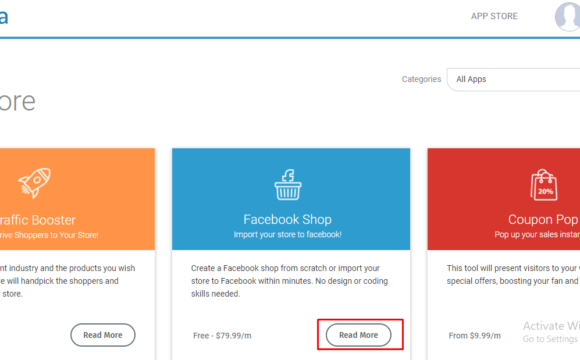Click the From $9.99/m price text
The width and height of the screenshot is (580, 360).
(x=475, y=336)
